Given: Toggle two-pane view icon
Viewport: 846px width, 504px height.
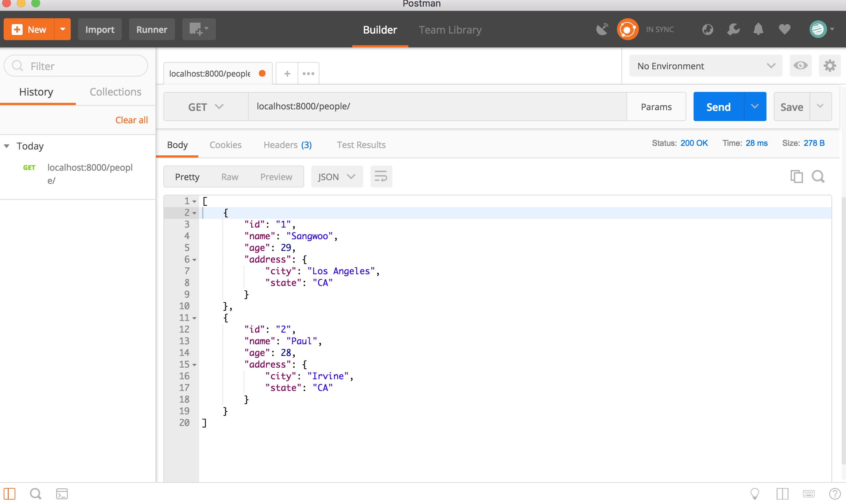Looking at the screenshot, I should coord(782,494).
